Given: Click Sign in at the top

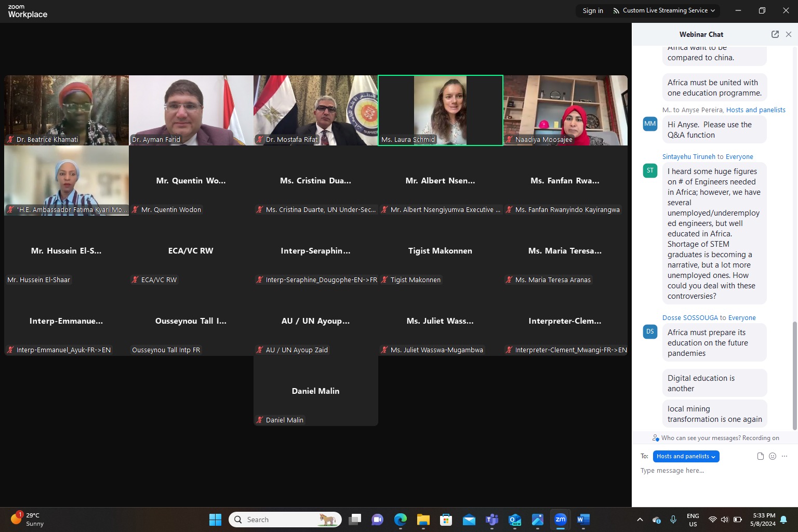Looking at the screenshot, I should pyautogui.click(x=593, y=10).
